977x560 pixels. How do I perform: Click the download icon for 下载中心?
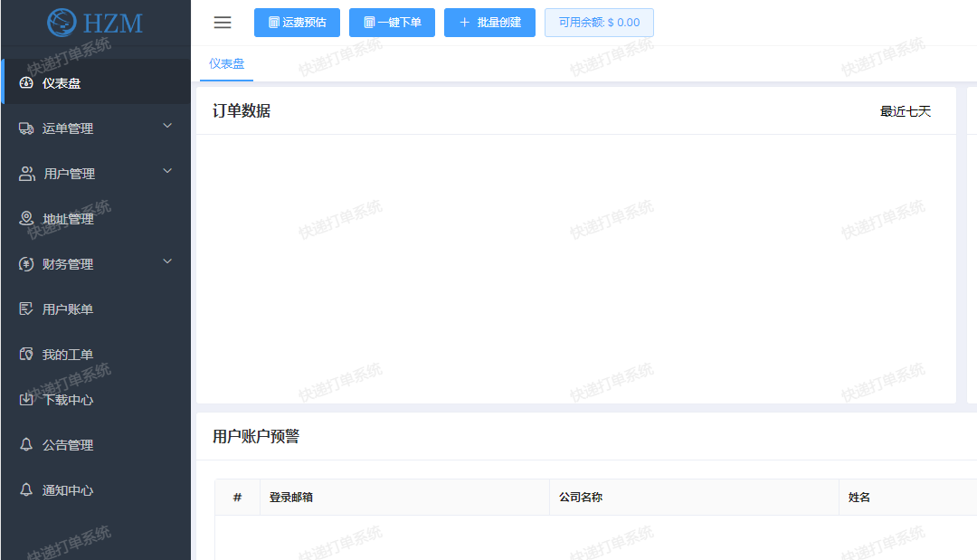click(26, 399)
